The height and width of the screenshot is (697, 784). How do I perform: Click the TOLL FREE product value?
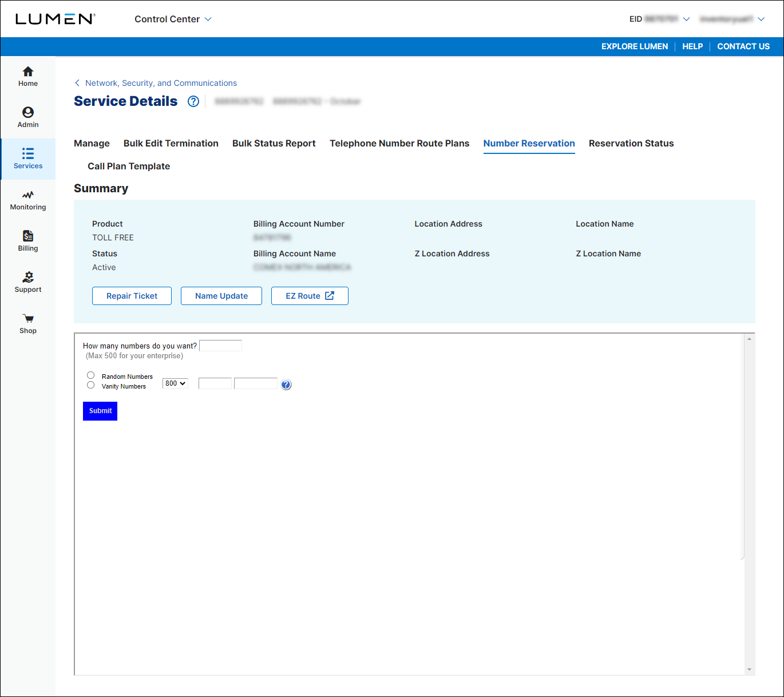(113, 237)
